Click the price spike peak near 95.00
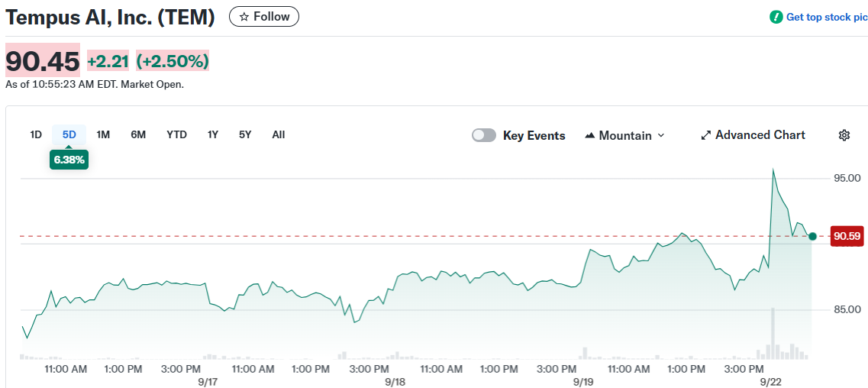The image size is (868, 388). tap(773, 170)
